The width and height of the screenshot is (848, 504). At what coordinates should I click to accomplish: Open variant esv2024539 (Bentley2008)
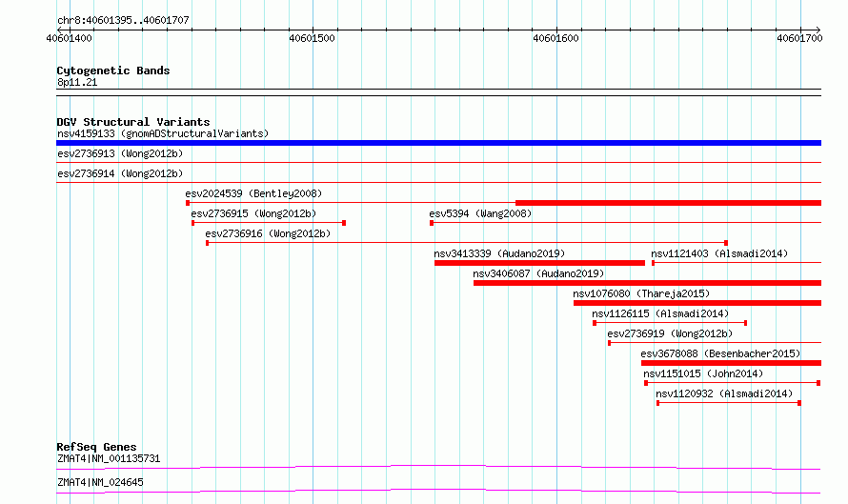[253, 193]
